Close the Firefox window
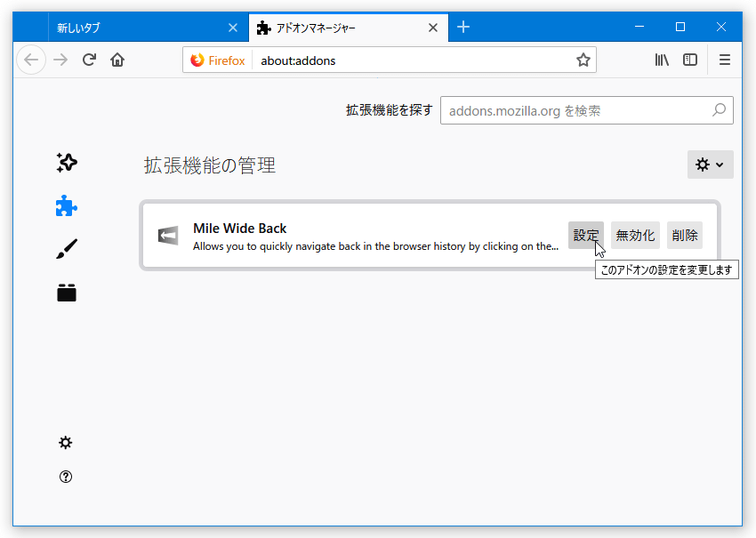The image size is (756, 538). [x=720, y=27]
